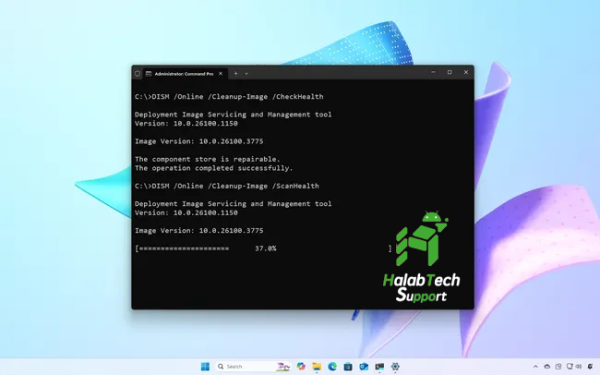This screenshot has height=375, width=600.
Task: Open Settings gear from the taskbar
Action: pos(395,367)
